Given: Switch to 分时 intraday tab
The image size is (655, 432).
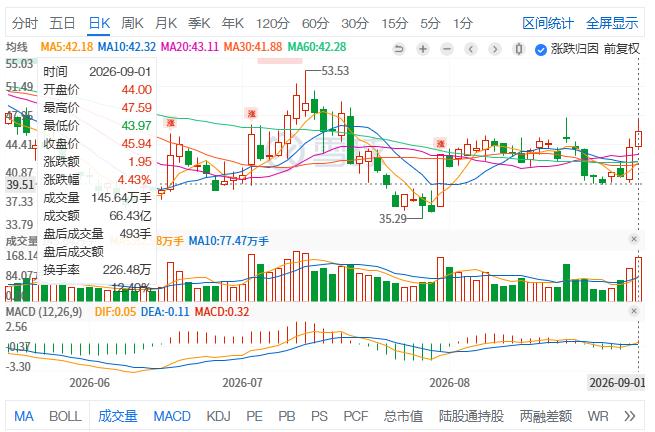Looking at the screenshot, I should [x=25, y=23].
